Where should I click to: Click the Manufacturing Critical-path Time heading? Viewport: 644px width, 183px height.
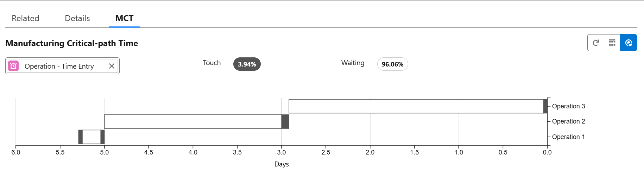(72, 43)
